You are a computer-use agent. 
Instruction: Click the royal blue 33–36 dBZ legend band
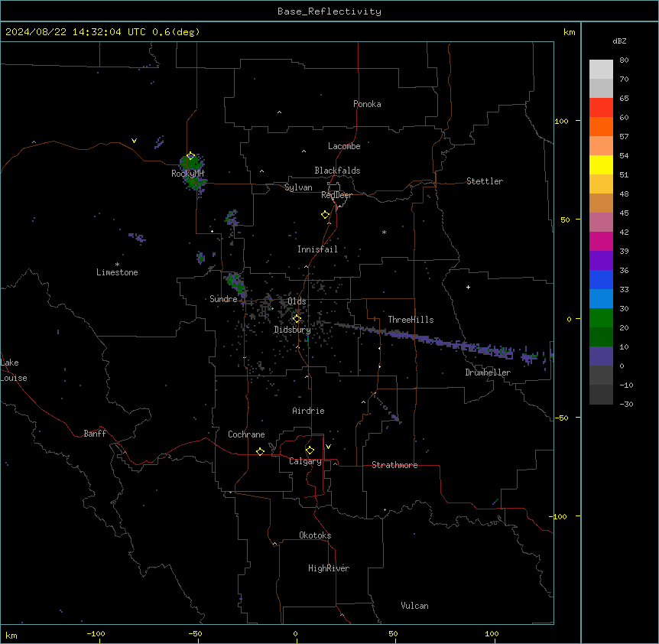pyautogui.click(x=601, y=279)
